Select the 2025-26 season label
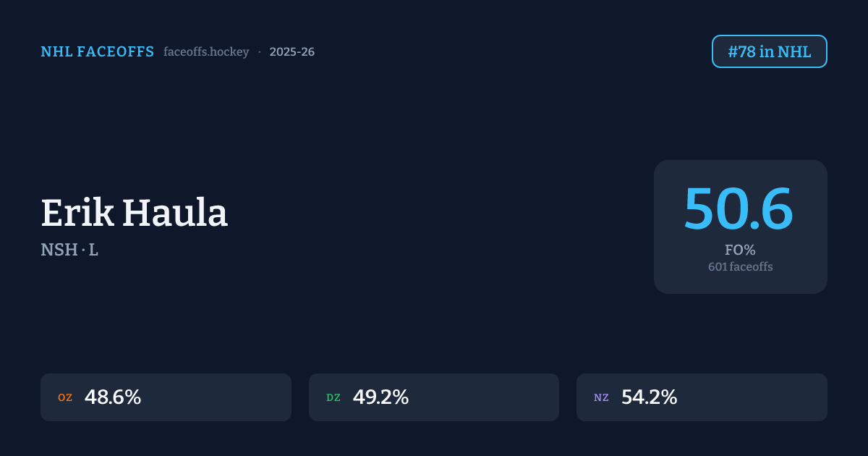Image resolution: width=868 pixels, height=456 pixels. 292,52
